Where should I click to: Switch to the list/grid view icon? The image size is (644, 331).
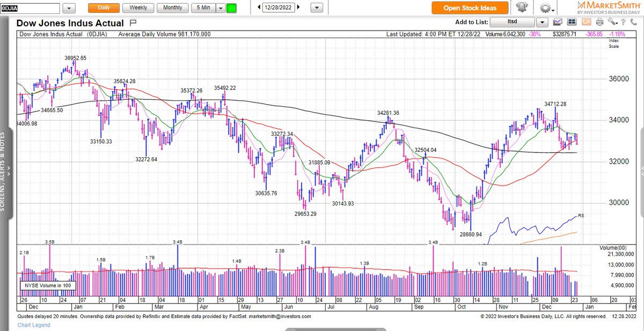click(572, 22)
